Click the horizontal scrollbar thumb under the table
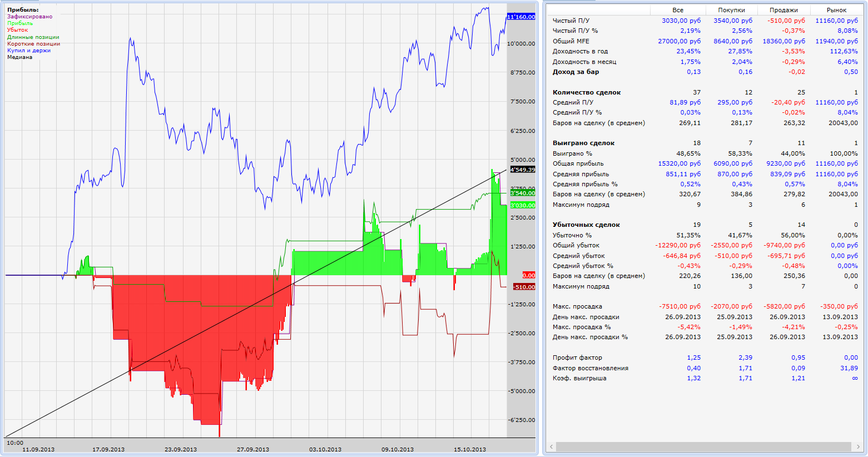 click(703, 447)
